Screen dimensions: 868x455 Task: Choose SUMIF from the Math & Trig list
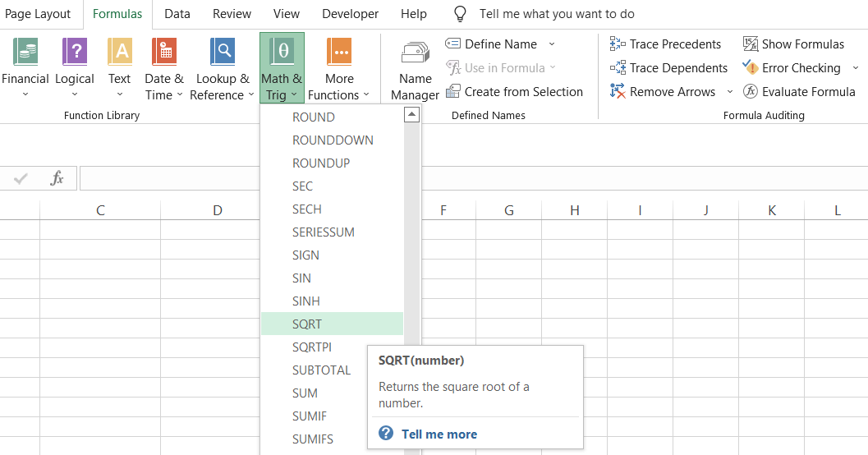310,416
